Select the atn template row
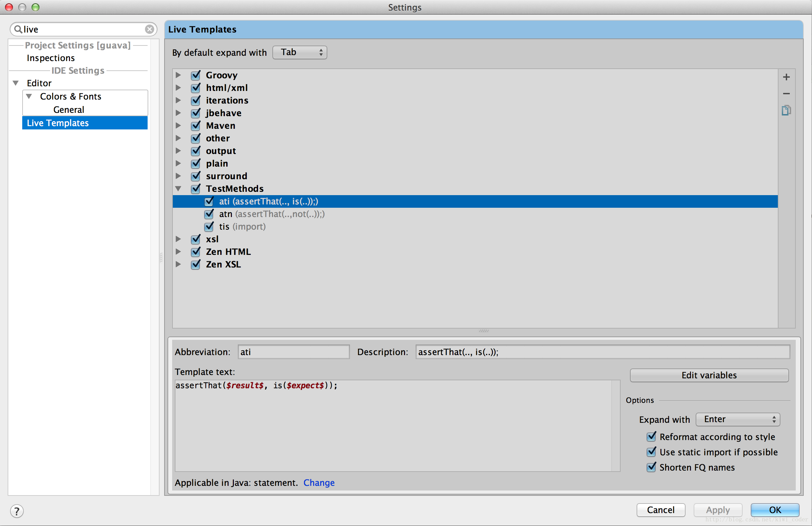Viewport: 812px width, 526px height. click(x=475, y=214)
